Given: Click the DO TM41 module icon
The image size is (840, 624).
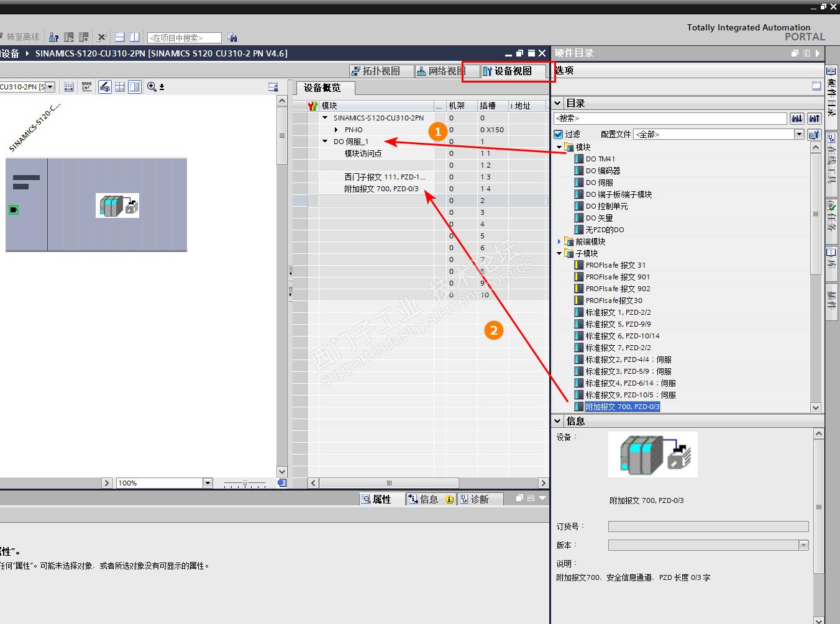Looking at the screenshot, I should point(579,159).
